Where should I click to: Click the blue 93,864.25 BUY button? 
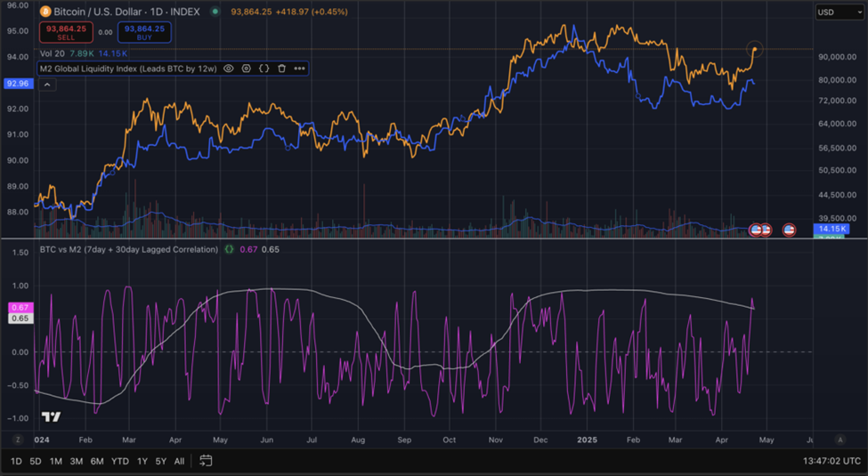(x=144, y=33)
